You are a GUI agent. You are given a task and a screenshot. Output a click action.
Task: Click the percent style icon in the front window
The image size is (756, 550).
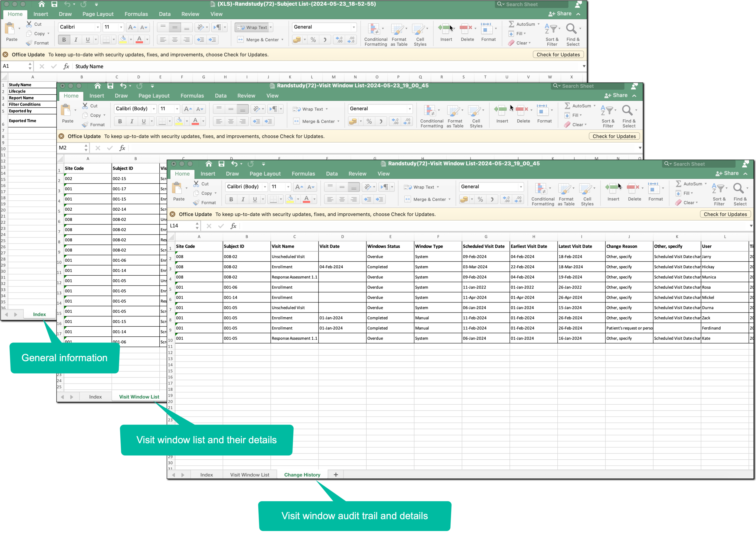pos(480,199)
